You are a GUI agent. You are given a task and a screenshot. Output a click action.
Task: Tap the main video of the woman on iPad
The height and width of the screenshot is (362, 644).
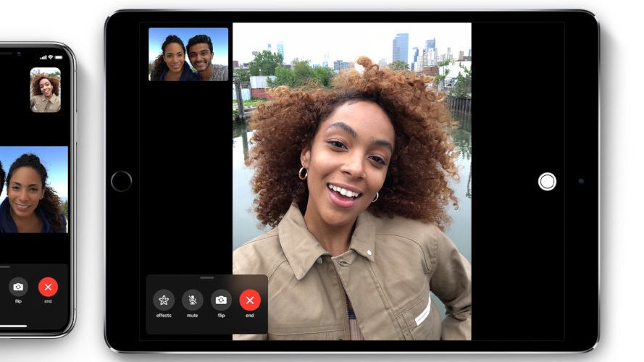[x=352, y=182]
